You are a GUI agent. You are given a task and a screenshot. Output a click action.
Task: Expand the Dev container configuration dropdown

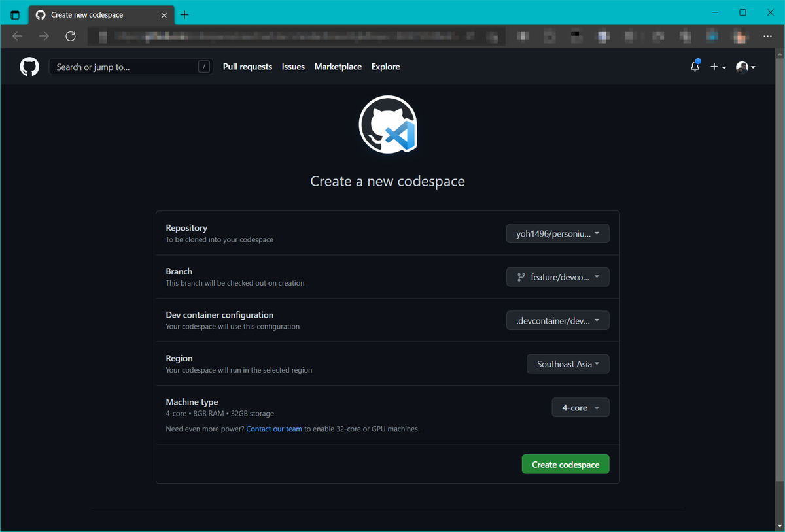tap(558, 320)
